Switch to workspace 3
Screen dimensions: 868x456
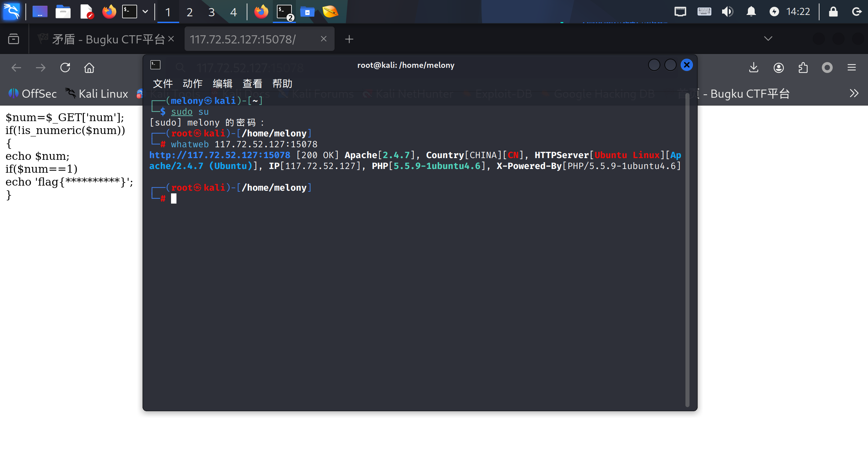(x=211, y=12)
